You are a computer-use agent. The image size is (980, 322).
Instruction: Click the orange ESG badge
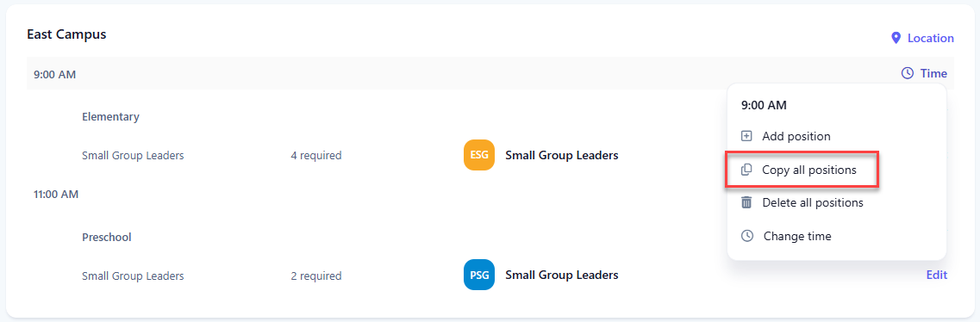478,155
